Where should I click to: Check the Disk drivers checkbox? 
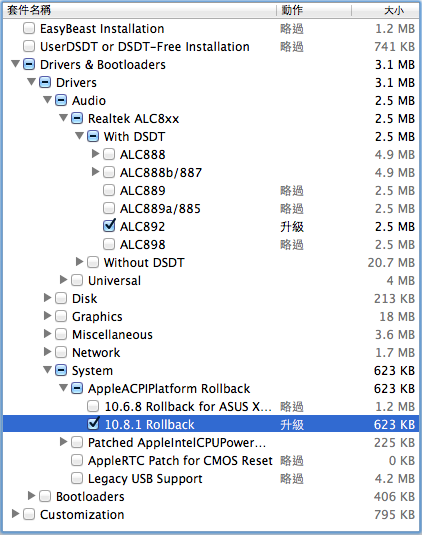coord(61,299)
